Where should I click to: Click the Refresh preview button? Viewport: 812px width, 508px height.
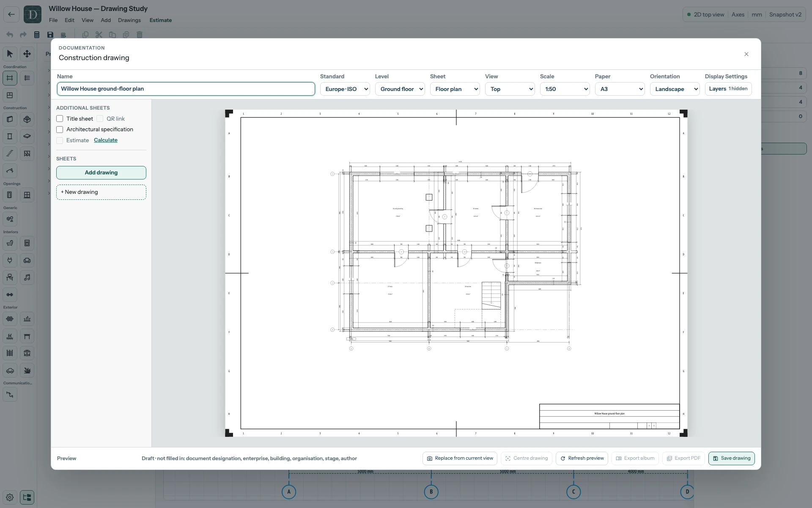[582, 458]
